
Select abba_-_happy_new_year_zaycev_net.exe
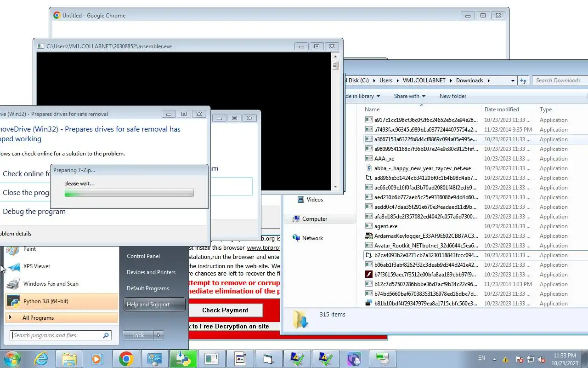(x=422, y=168)
